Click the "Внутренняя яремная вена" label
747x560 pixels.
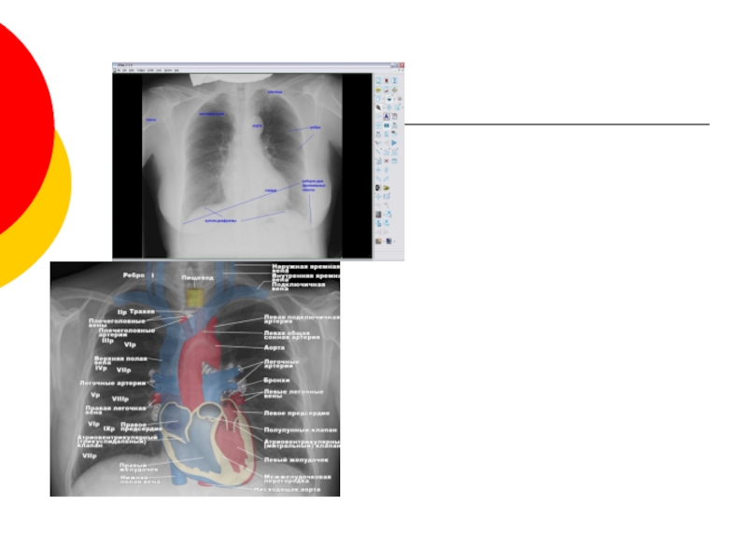tap(306, 277)
